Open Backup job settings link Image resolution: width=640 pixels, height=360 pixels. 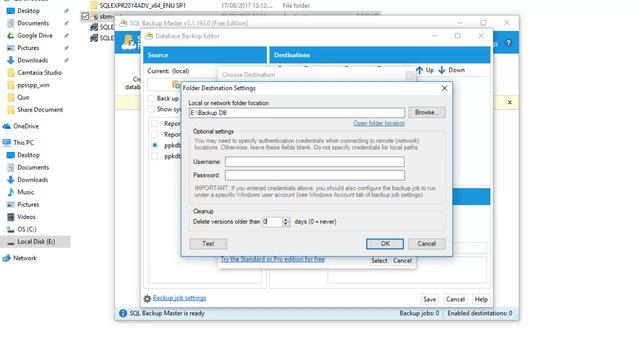point(180,298)
